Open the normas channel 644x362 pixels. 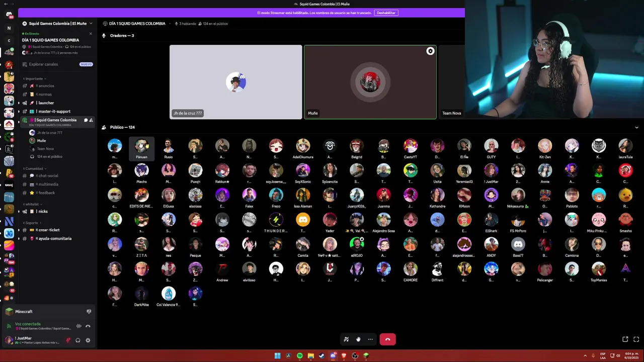(57, 95)
